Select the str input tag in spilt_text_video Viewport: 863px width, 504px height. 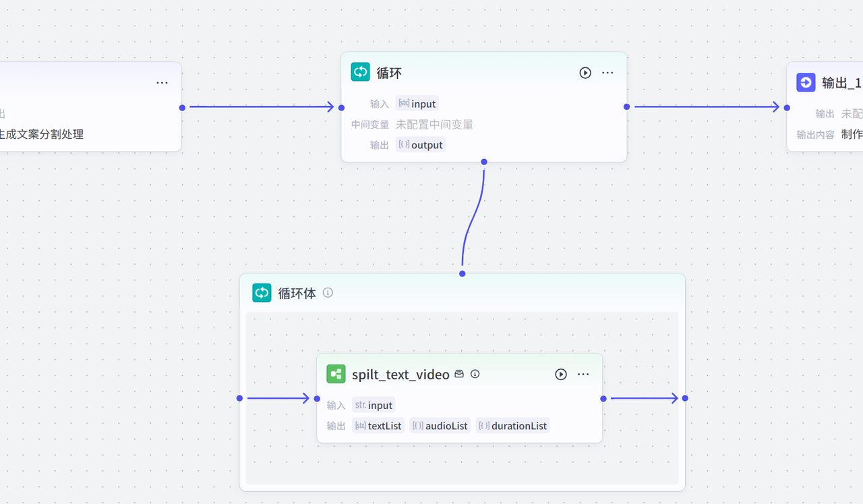click(x=374, y=405)
